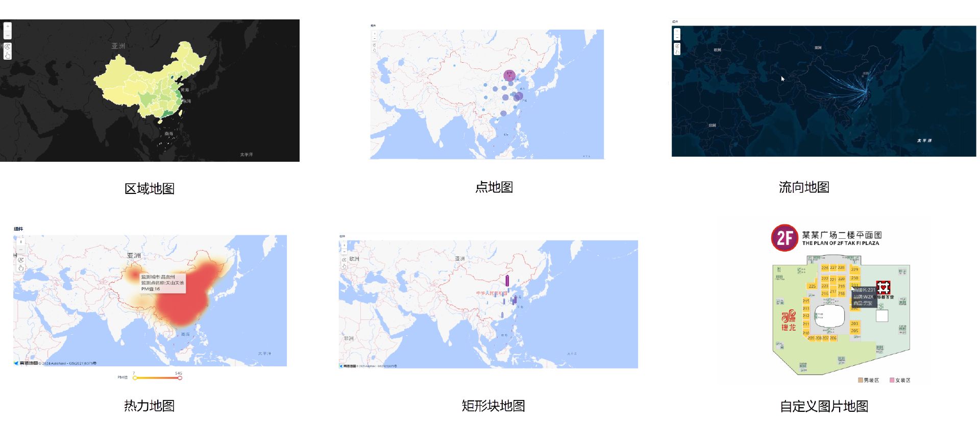This screenshot has height=447, width=980.
Task: Zoom out on the rectangle block map
Action: pyautogui.click(x=344, y=252)
